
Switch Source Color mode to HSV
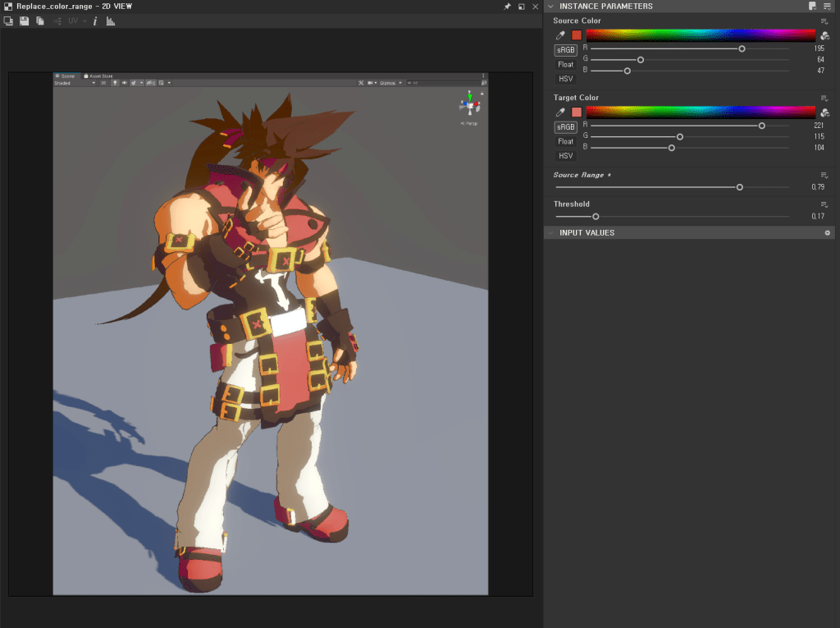click(x=565, y=79)
